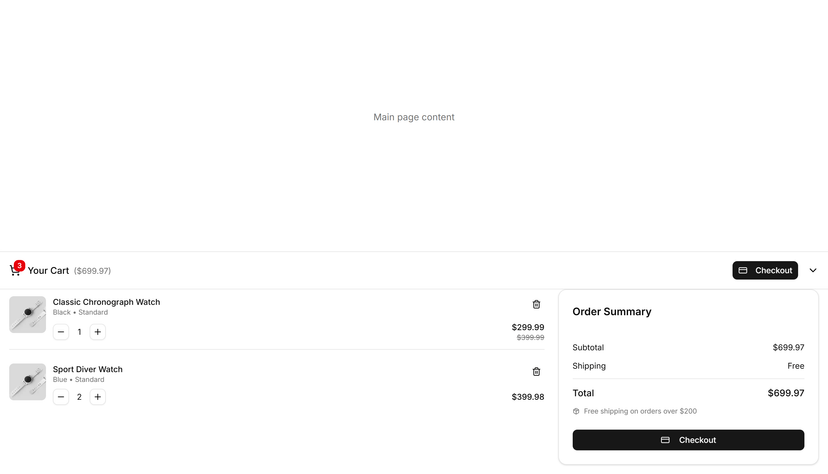
Task: Open the Sport Diver Watch thumbnail image
Action: coord(27,382)
